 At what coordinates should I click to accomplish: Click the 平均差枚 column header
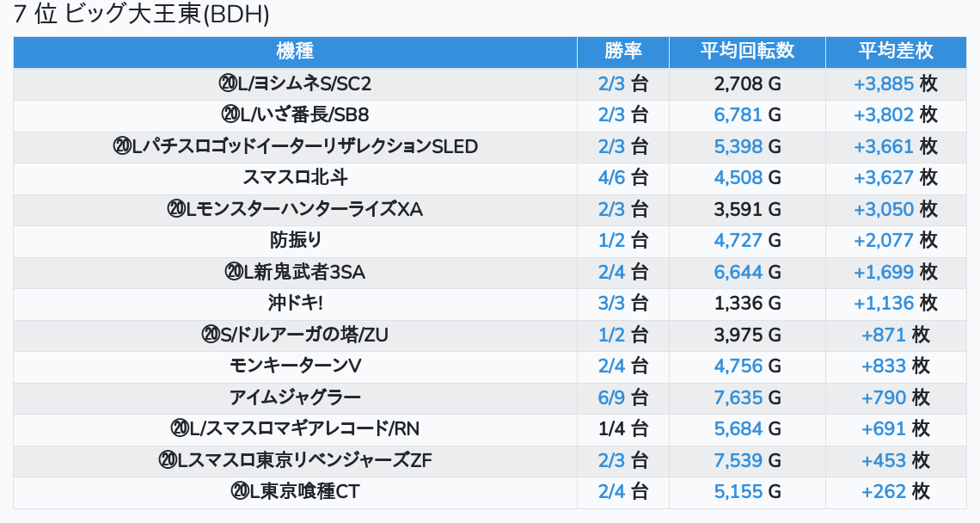(x=895, y=52)
